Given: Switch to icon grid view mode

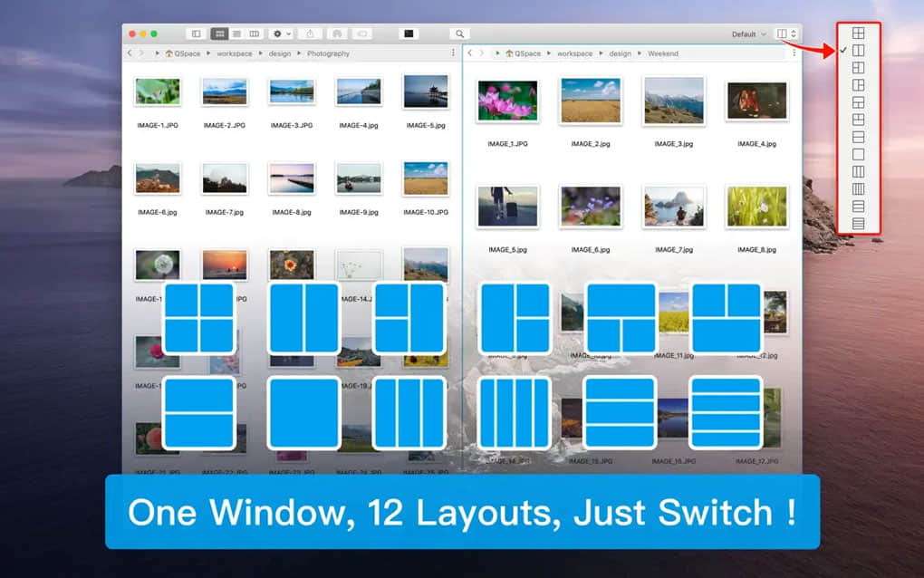Looking at the screenshot, I should [x=219, y=34].
